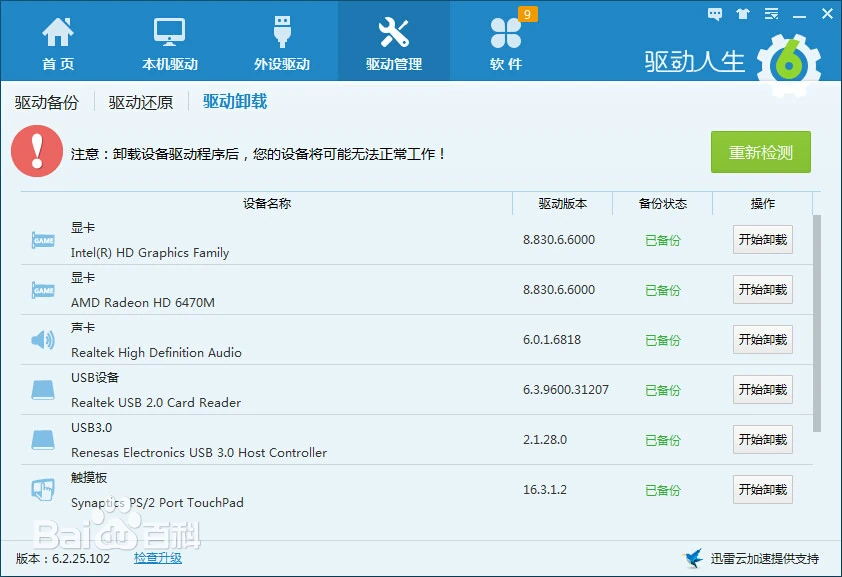Screen dimensions: 842x577
Task: Open the 检查升级 update link
Action: [x=157, y=560]
